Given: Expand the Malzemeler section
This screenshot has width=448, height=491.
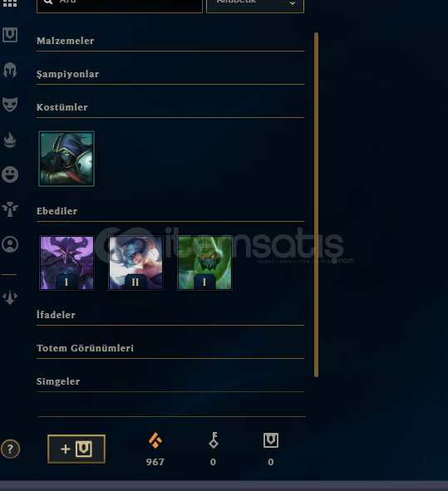Looking at the screenshot, I should 170,41.
